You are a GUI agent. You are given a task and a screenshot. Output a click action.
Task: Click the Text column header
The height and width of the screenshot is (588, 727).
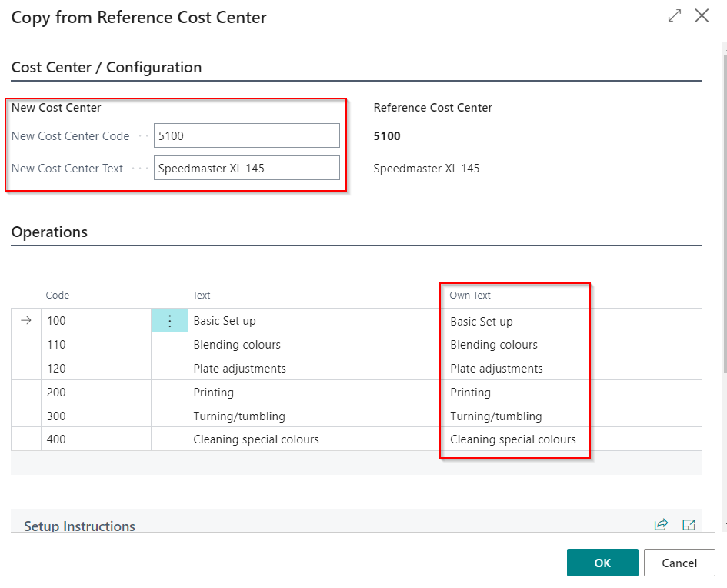tap(202, 295)
